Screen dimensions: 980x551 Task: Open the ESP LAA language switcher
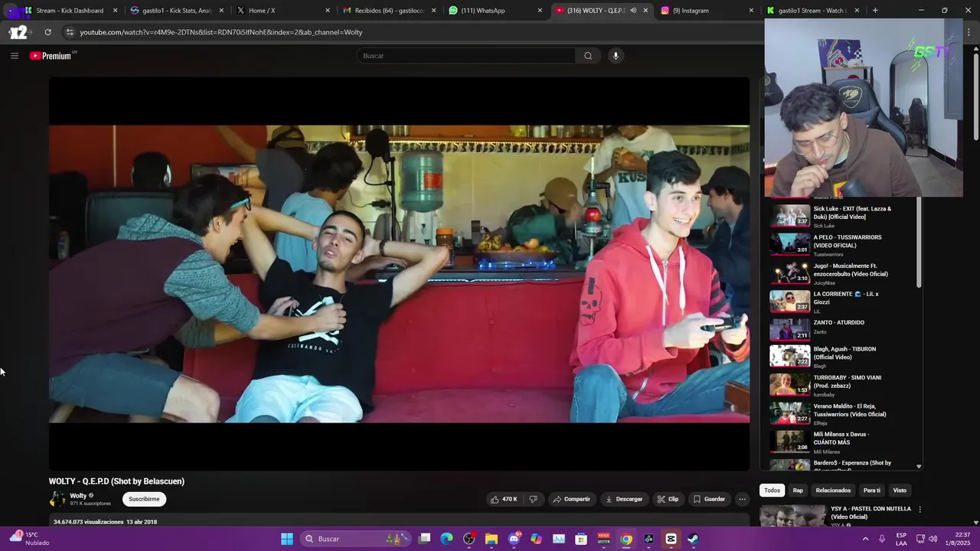901,539
